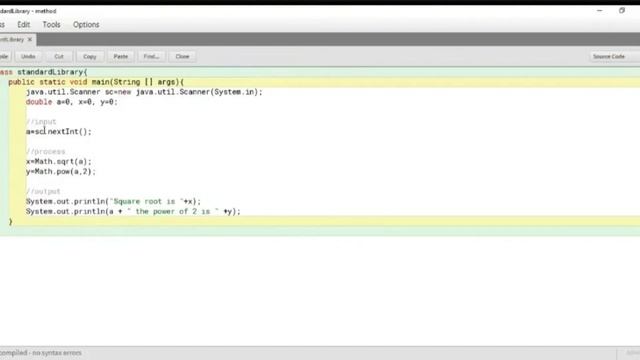Open the Edit menu
The height and width of the screenshot is (360, 640).
coord(24,24)
